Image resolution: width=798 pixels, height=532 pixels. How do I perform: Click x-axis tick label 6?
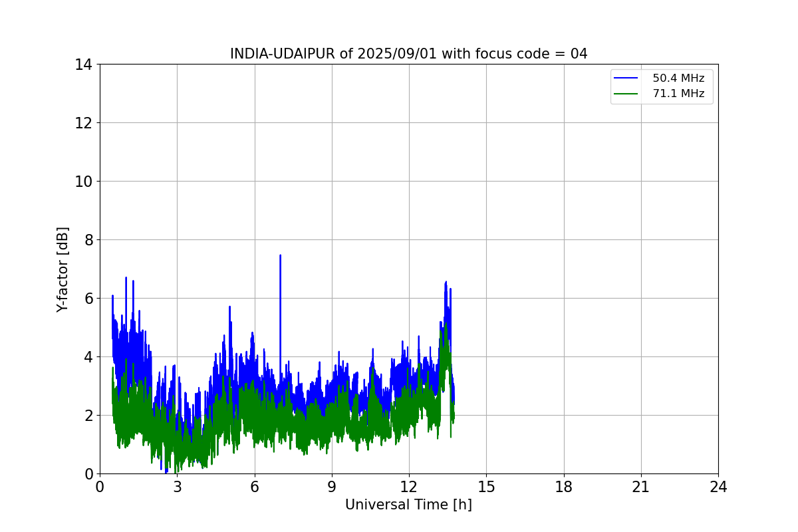255,487
